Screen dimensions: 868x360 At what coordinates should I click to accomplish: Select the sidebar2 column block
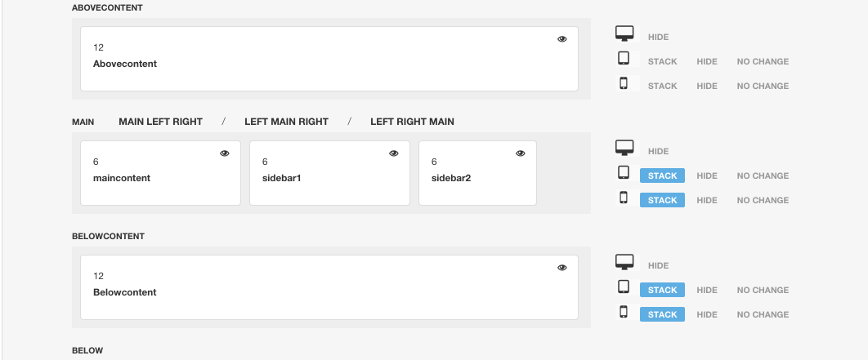(x=477, y=173)
